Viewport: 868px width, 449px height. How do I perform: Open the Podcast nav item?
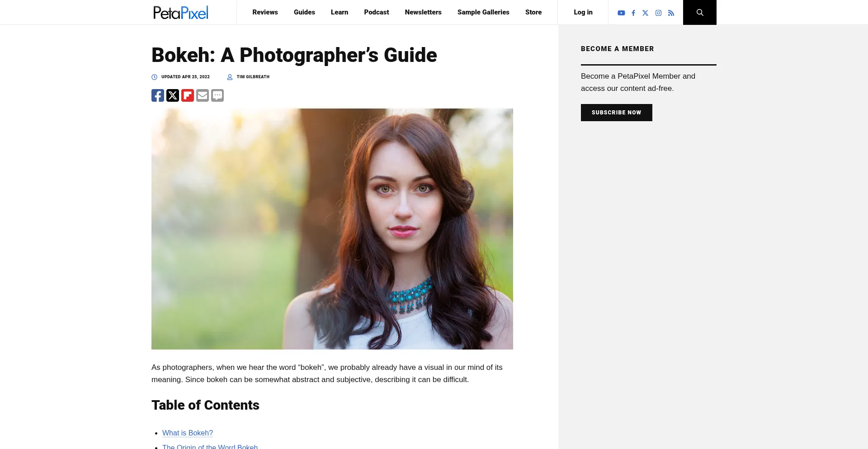tap(376, 12)
